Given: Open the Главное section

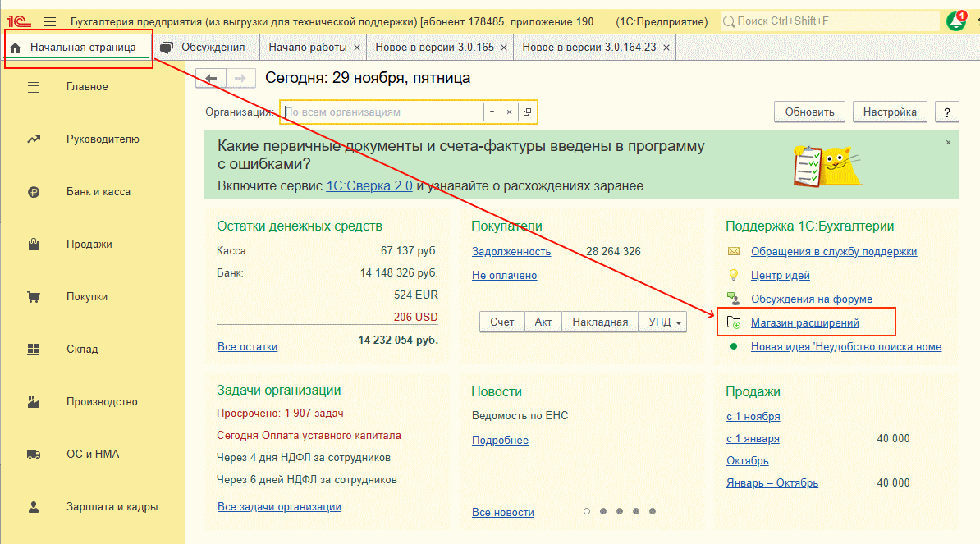Looking at the screenshot, I should [x=88, y=87].
